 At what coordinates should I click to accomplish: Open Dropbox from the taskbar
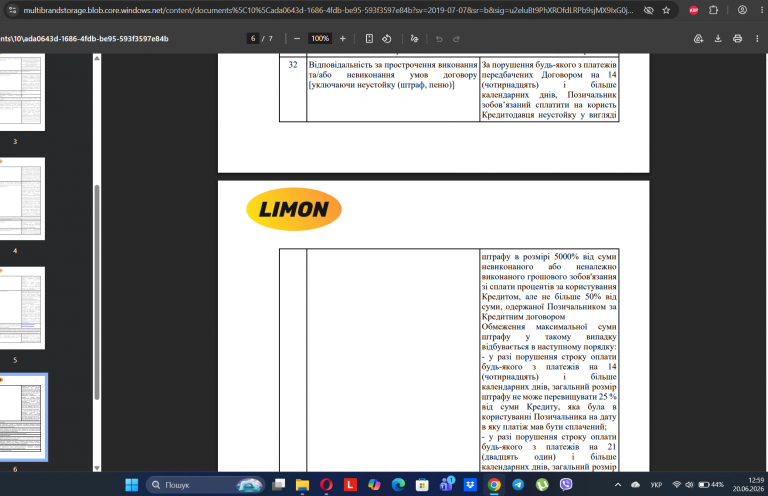(470, 485)
